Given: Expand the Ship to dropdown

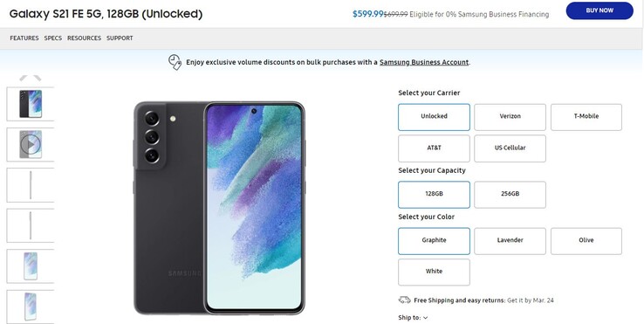Looking at the screenshot, I should 413,317.
